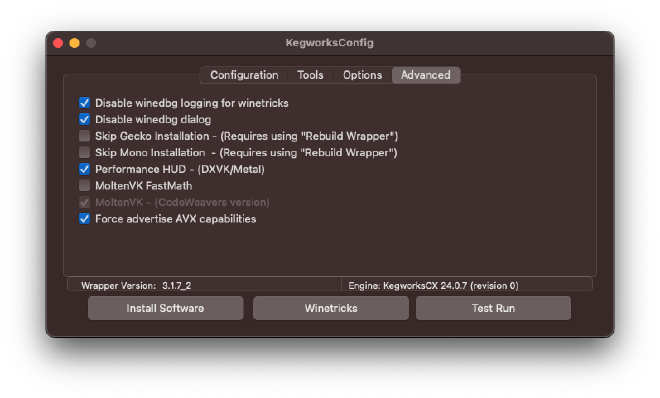This screenshot has width=660, height=398.
Task: Start a Test Run
Action: 493,308
